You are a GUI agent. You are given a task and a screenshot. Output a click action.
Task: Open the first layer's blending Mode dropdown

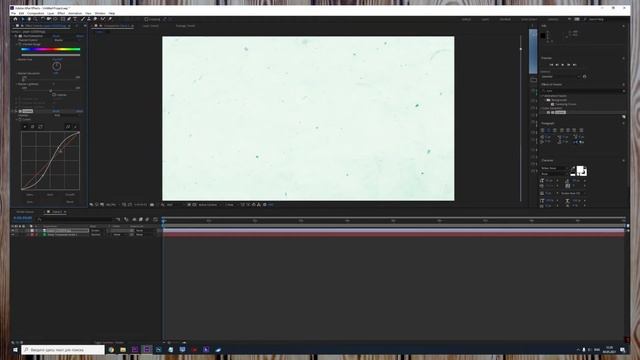(98, 231)
